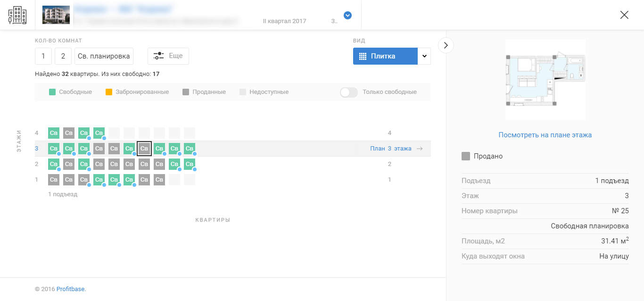Select the first gray sold apartment on floor 1

pyautogui.click(x=54, y=180)
